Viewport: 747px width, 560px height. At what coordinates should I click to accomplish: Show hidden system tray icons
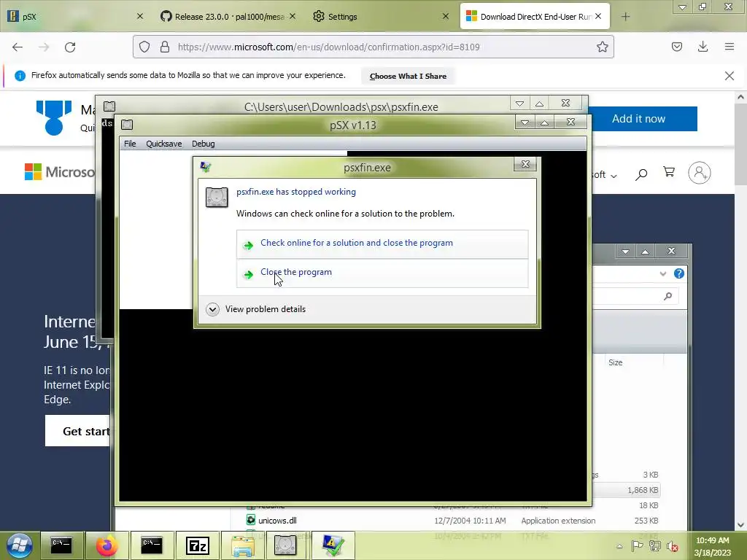coord(619,546)
